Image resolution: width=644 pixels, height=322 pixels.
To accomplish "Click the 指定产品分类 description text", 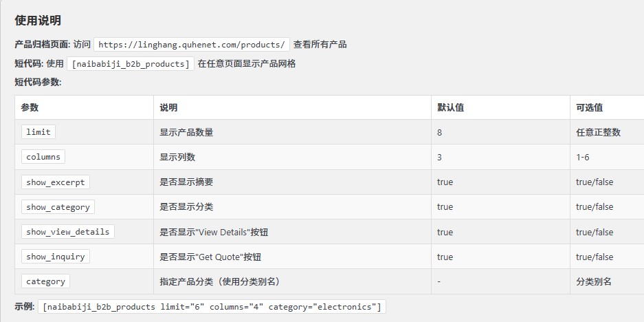I will (x=219, y=281).
